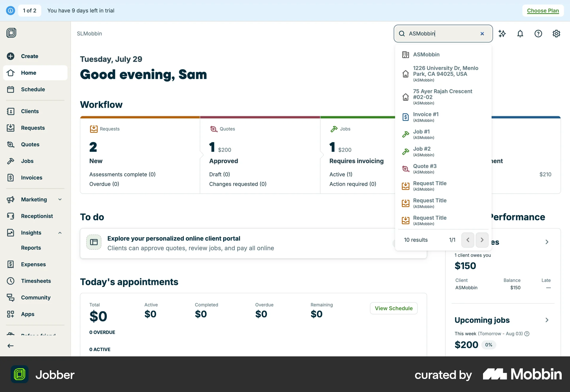
Task: Click the View Schedule button
Action: pyautogui.click(x=393, y=308)
